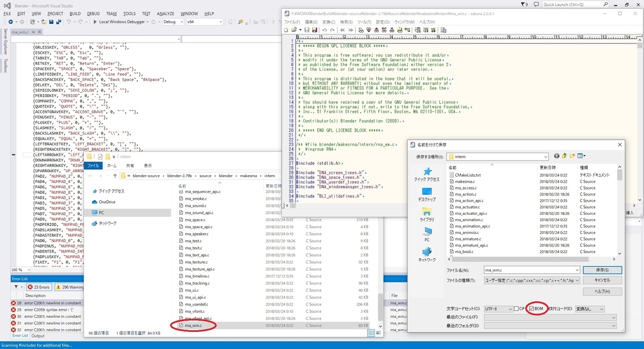Click Save diskette icon in sakura toolbar
This screenshot has height=349, width=644.
pos(307,30)
